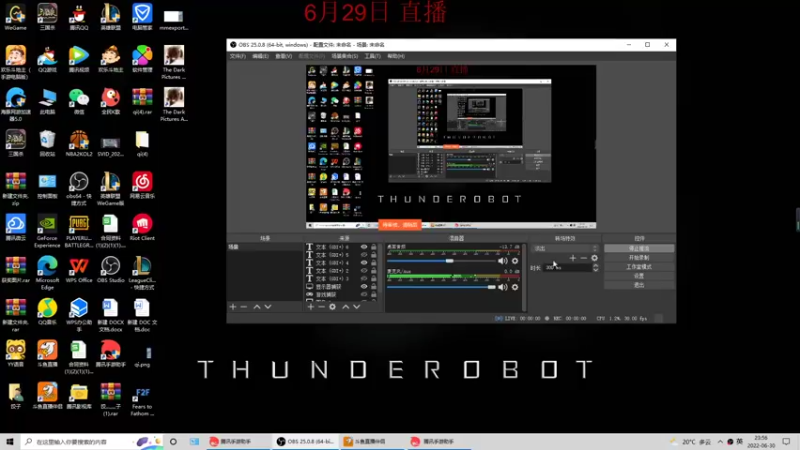Click the Stop Streaming button in Controls
The image size is (800, 450).
coord(639,248)
